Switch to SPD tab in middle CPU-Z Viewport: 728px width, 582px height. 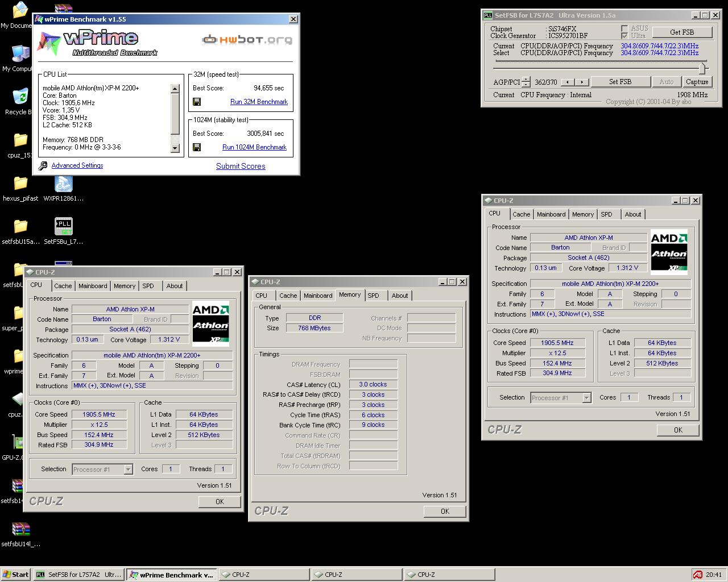374,296
